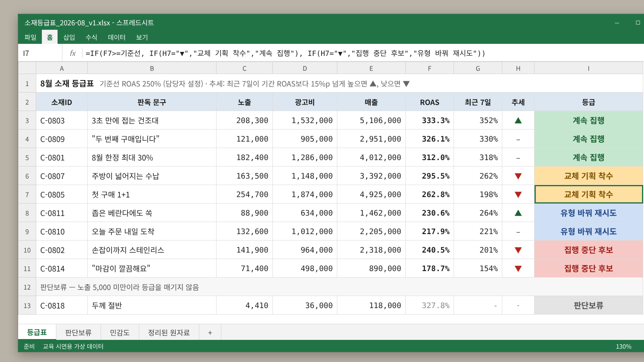The image size is (644, 362).
Task: Select row 10 header
Action: point(27,250)
